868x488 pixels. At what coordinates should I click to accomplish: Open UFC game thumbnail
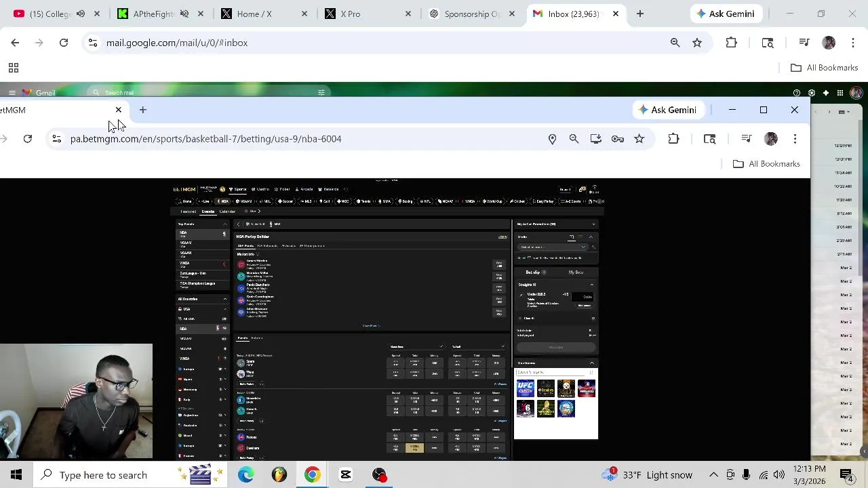526,388
